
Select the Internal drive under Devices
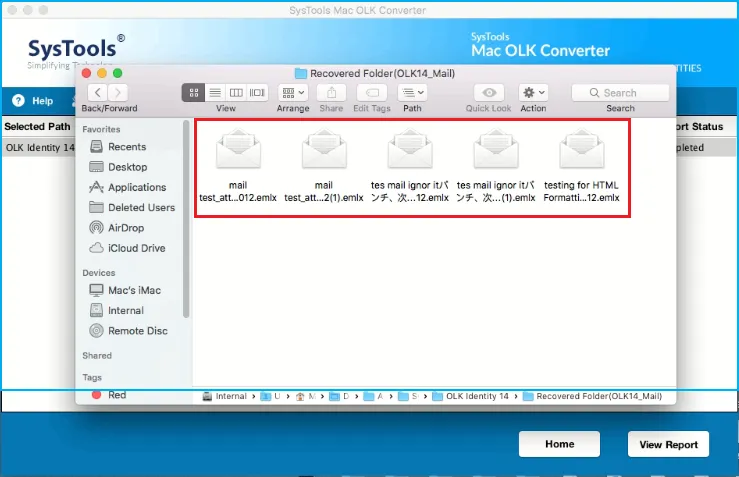[126, 311]
